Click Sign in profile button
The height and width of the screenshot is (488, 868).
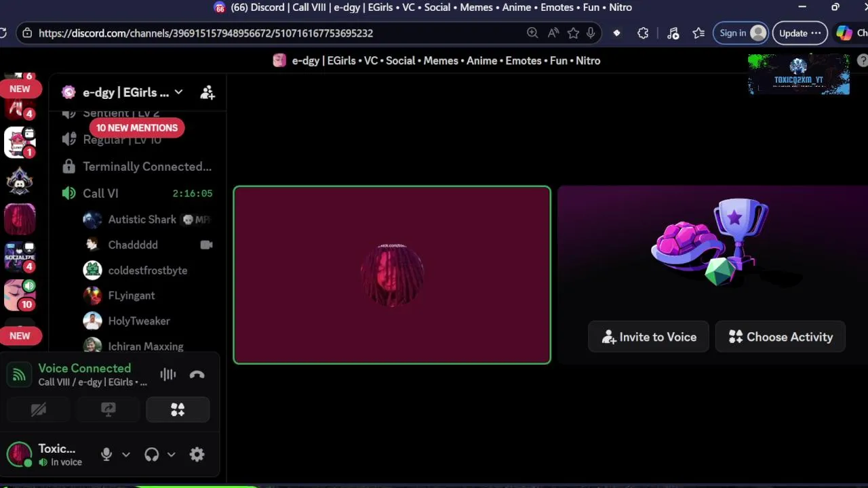(x=743, y=33)
